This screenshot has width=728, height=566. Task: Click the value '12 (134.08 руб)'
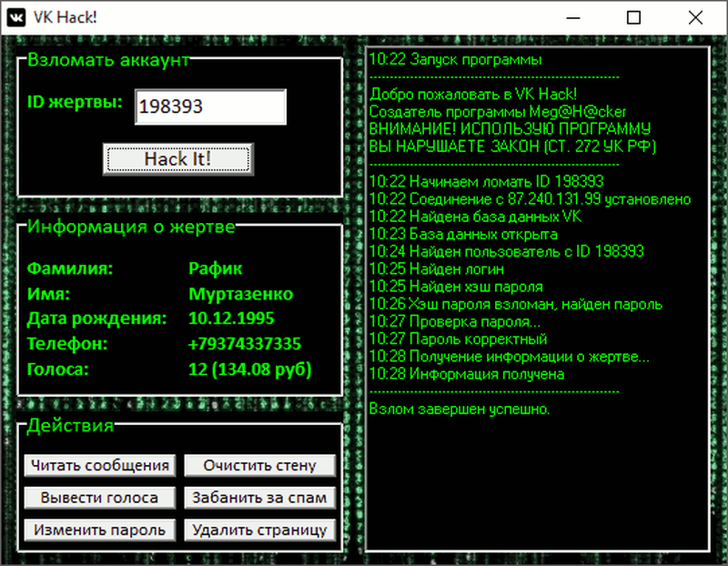(x=249, y=369)
